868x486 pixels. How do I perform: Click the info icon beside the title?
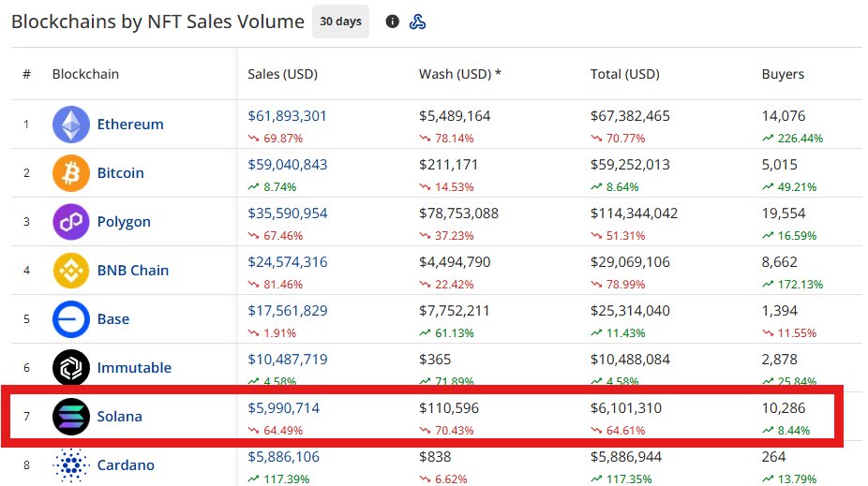393,22
